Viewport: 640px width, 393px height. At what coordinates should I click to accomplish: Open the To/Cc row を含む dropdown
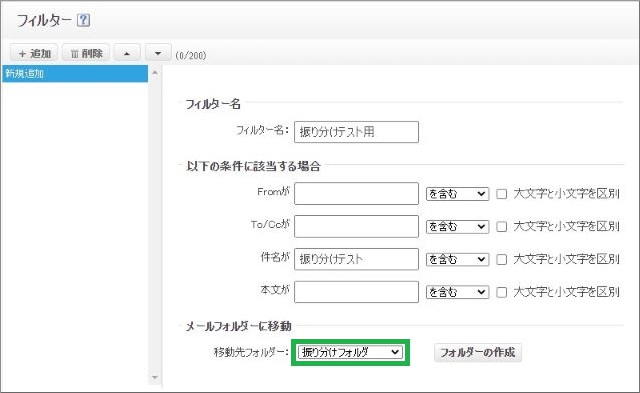click(x=458, y=226)
